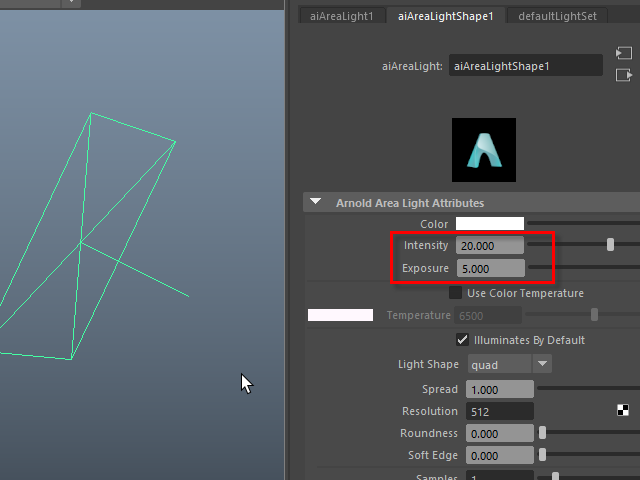
Task: Switch to the aiAreaLight1 tab
Action: coord(341,16)
